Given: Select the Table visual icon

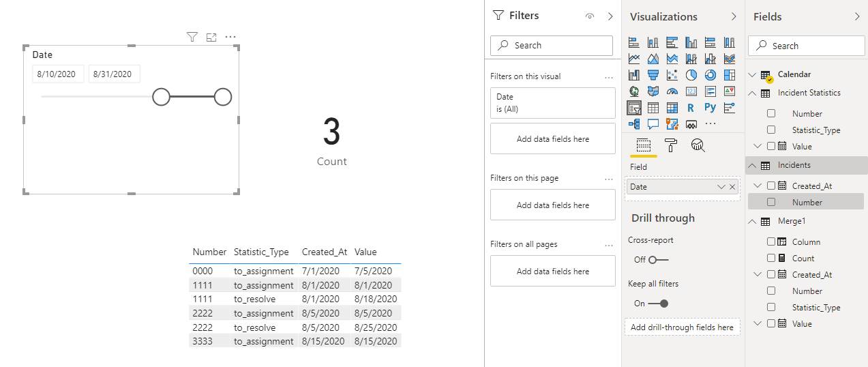Looking at the screenshot, I should click(x=653, y=108).
